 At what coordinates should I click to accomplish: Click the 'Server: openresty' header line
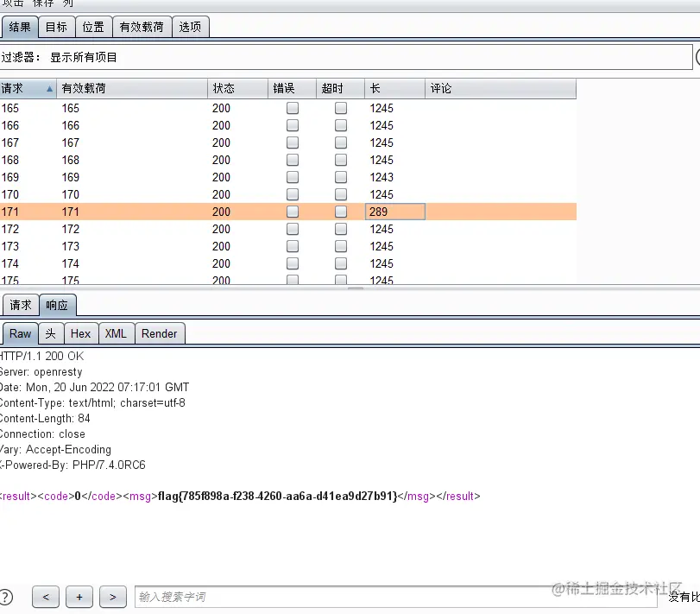pos(41,372)
